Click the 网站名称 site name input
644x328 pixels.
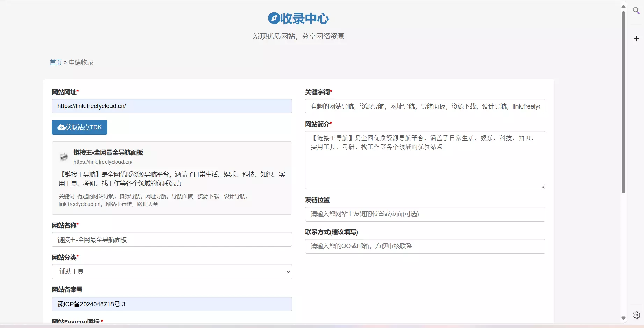[172, 239]
